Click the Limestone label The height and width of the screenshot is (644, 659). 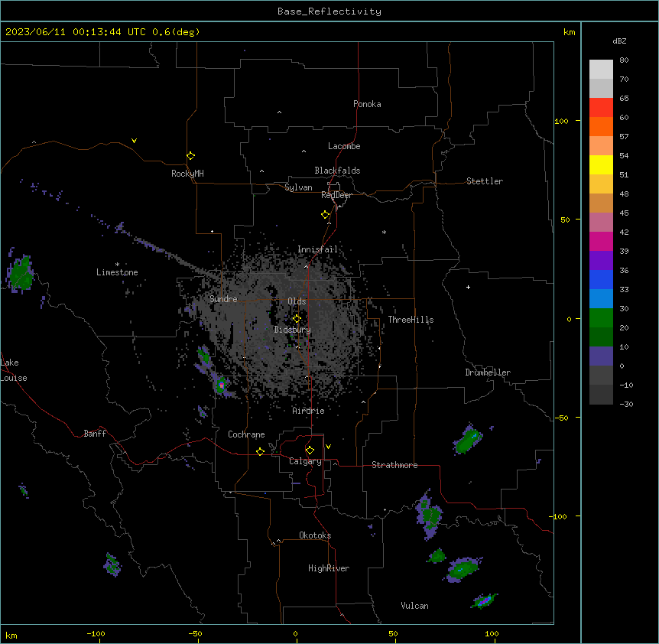pos(117,272)
